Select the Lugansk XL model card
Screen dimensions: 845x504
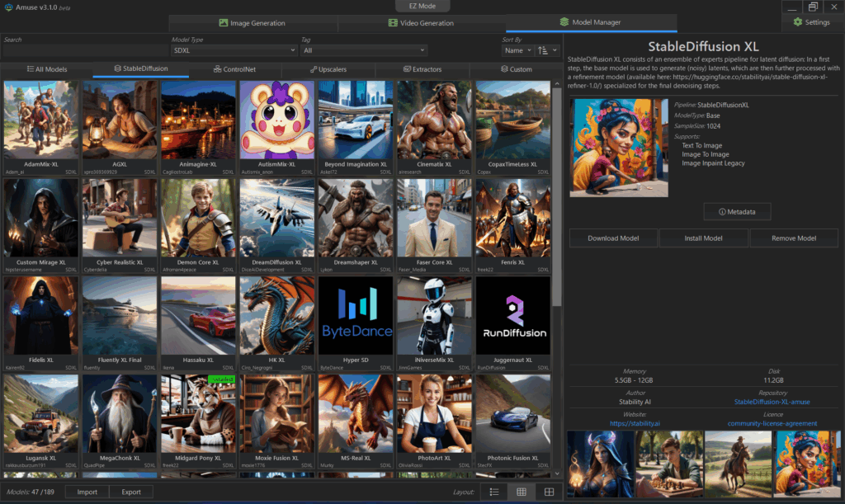pos(41,422)
